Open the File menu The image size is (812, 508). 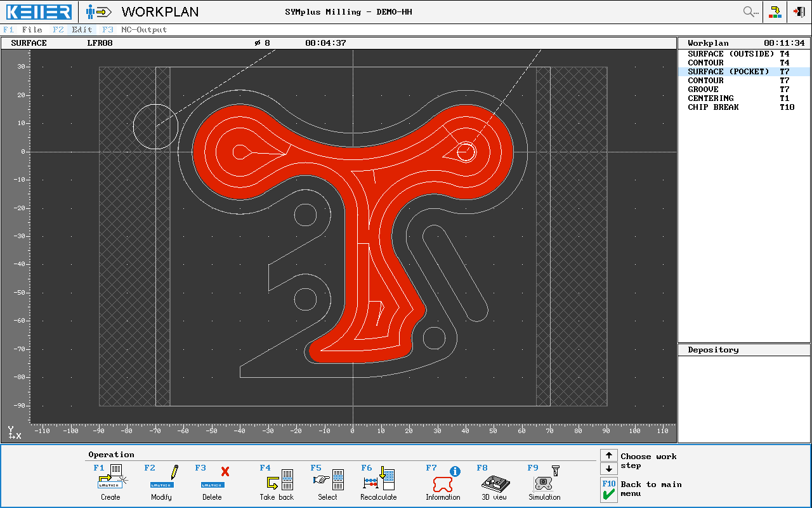(32, 30)
